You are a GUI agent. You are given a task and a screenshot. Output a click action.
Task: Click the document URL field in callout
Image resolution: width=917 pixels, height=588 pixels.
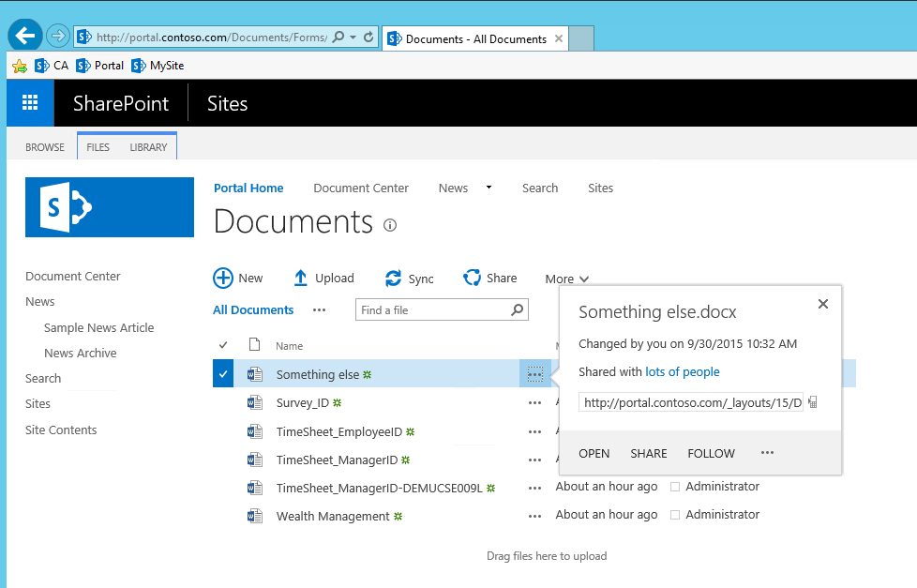pyautogui.click(x=690, y=402)
